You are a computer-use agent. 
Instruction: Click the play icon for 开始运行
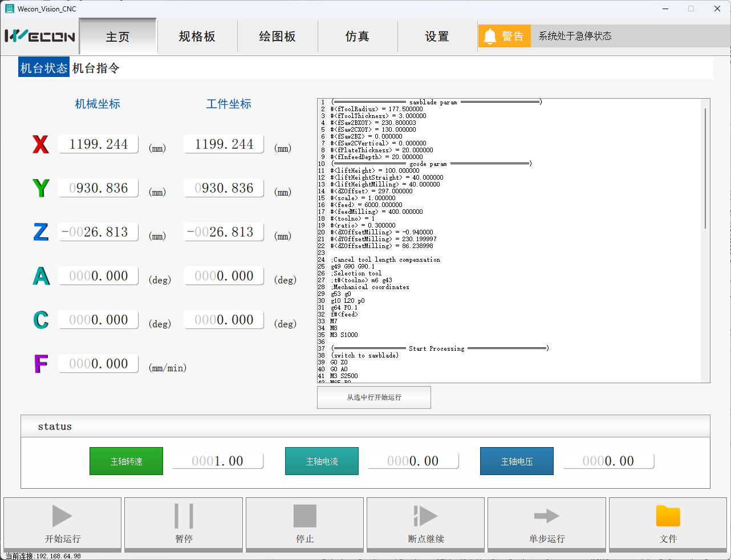(x=62, y=516)
